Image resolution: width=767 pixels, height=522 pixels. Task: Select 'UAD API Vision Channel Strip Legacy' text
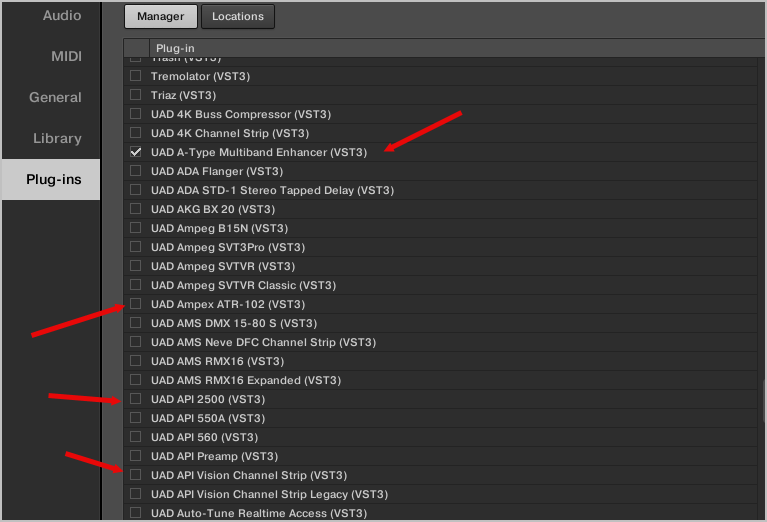(249, 495)
